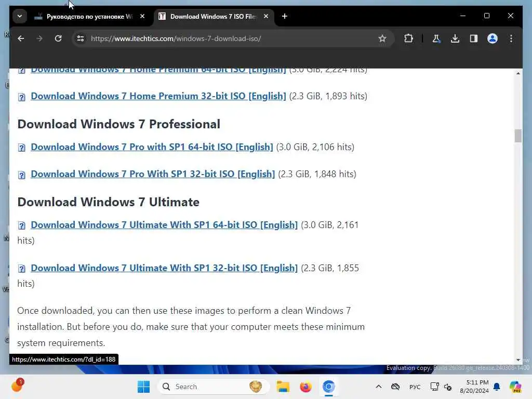
Task: Download Windows 7 Ultimate SP1 32-bit ISO
Action: tap(164, 268)
